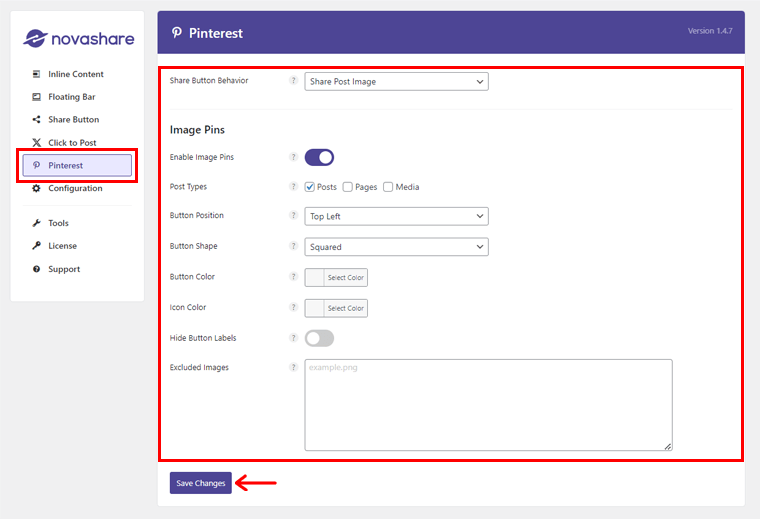Click the Save Changes button
The height and width of the screenshot is (519, 760).
pyautogui.click(x=201, y=483)
